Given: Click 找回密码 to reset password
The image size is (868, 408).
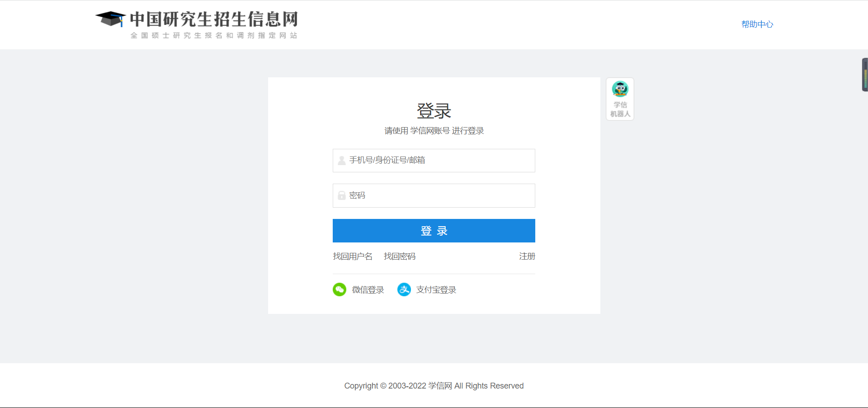Looking at the screenshot, I should (399, 256).
